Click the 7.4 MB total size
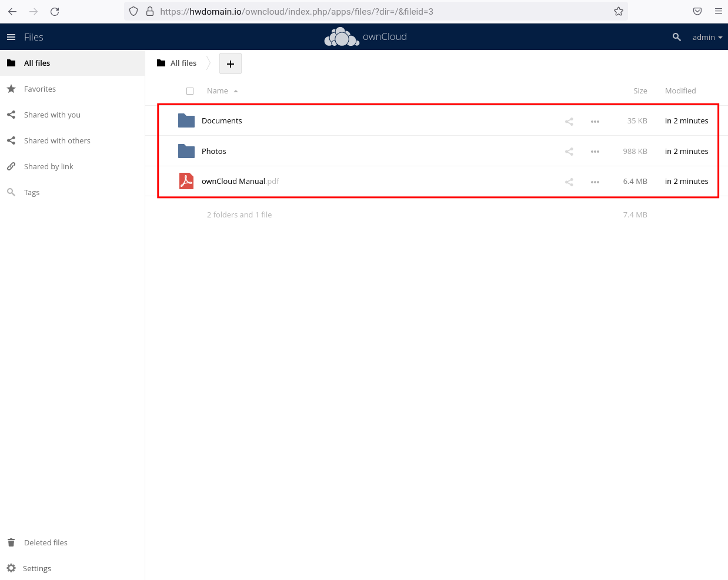Screen dimensions: 728x580 click(635, 214)
